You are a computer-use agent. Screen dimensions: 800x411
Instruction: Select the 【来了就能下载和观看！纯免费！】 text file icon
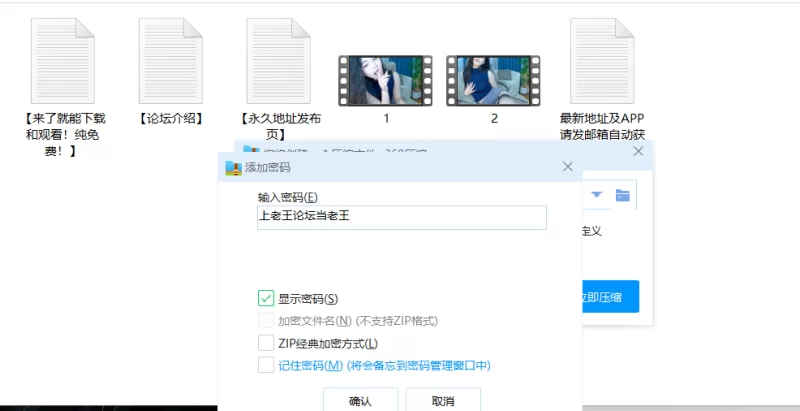pos(63,61)
